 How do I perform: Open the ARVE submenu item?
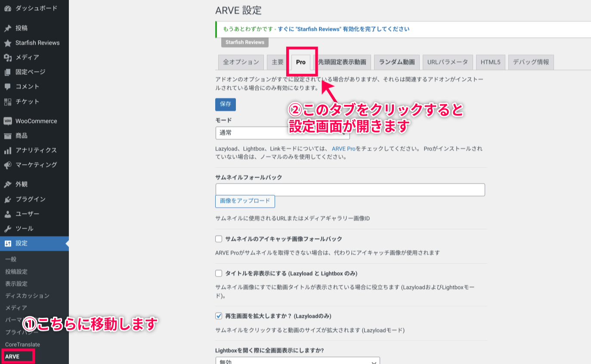point(12,356)
